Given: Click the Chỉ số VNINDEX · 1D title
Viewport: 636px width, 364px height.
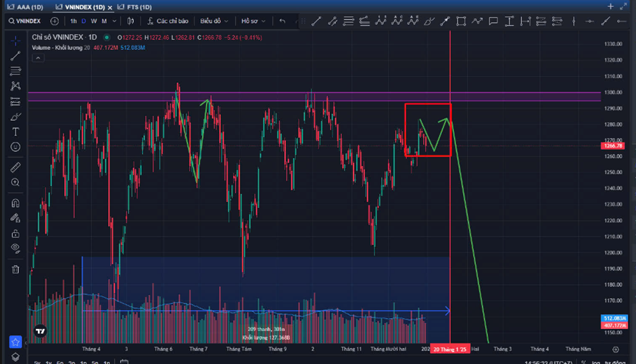Looking at the screenshot, I should click(64, 37).
